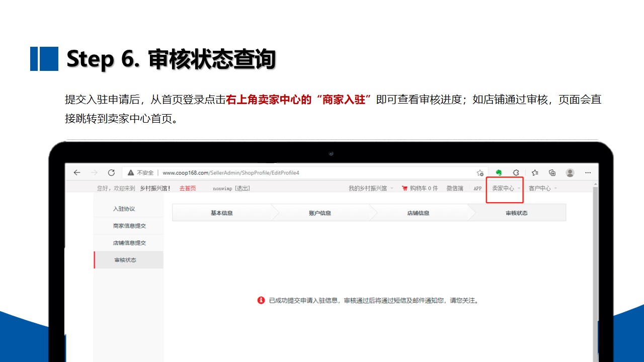Click the 退出 logout link
This screenshot has width=644, height=362.
242,189
